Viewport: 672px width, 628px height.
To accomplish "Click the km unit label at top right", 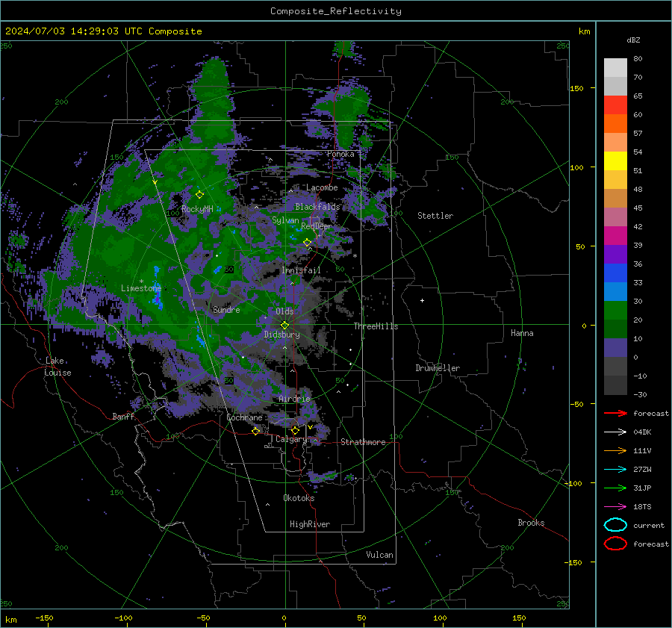I will [584, 31].
